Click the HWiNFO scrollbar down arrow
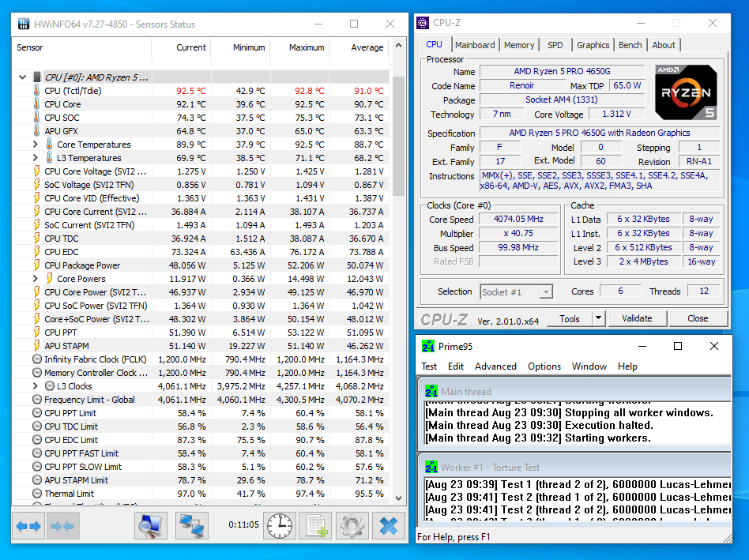 (x=399, y=498)
